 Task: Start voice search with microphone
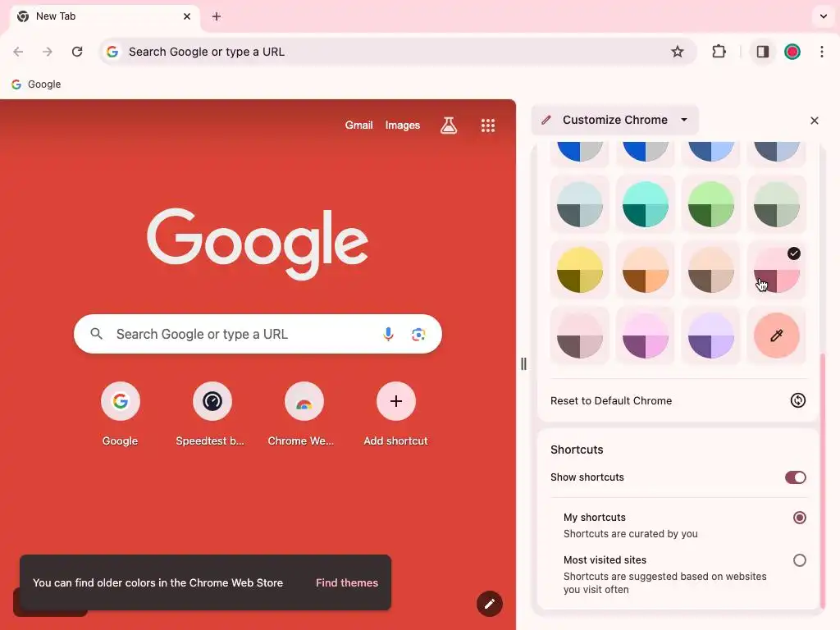pos(388,335)
